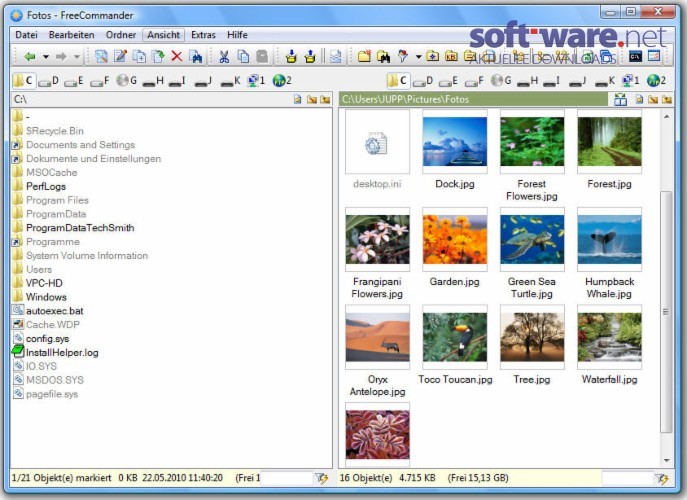Select the desktop.ini file thumbnail
The image size is (687, 500).
click(377, 142)
